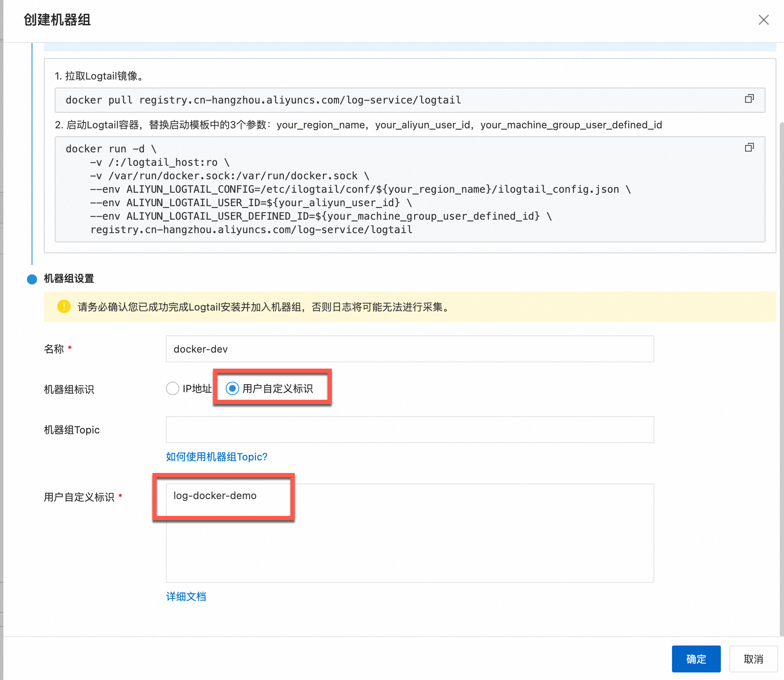Select the 用户自定义标识 radio option

pos(232,388)
